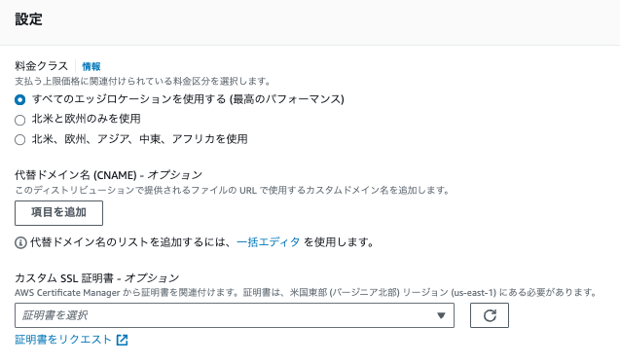Open the 情報 link beside 料金クラス
This screenshot has height=364, width=620.
point(91,66)
